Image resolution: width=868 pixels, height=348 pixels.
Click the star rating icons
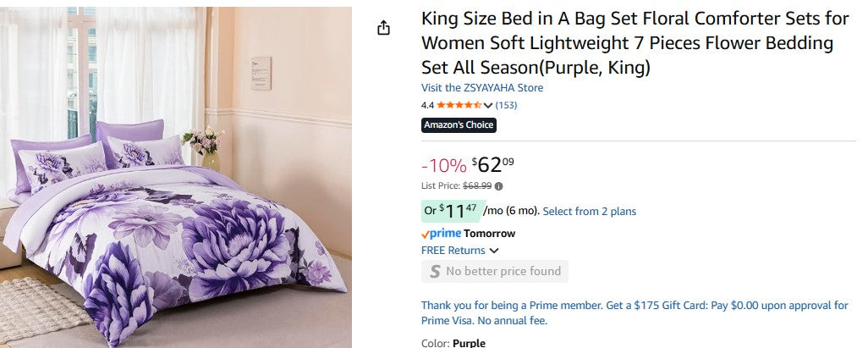pos(459,106)
